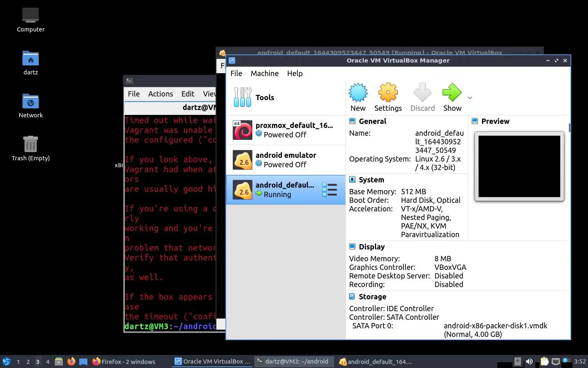Open the File menu in VirtualBox Manager
This screenshot has width=588, height=368.
click(x=236, y=73)
